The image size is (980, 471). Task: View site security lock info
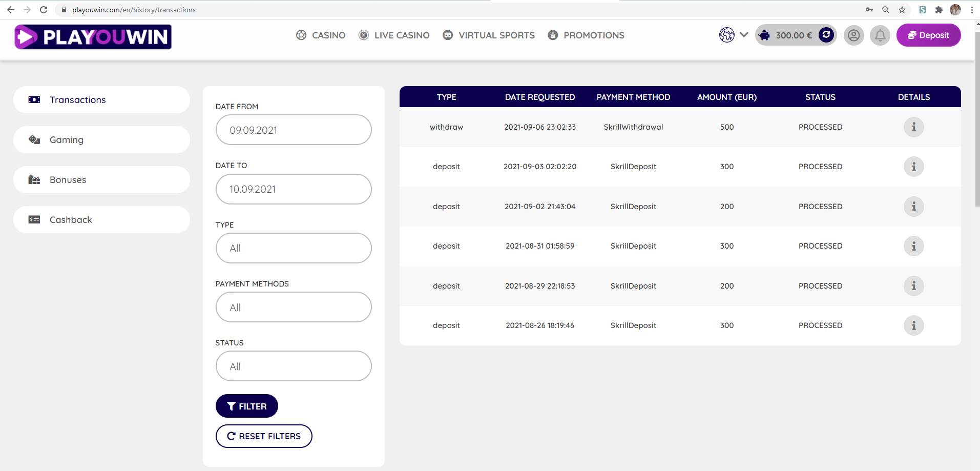[x=64, y=10]
